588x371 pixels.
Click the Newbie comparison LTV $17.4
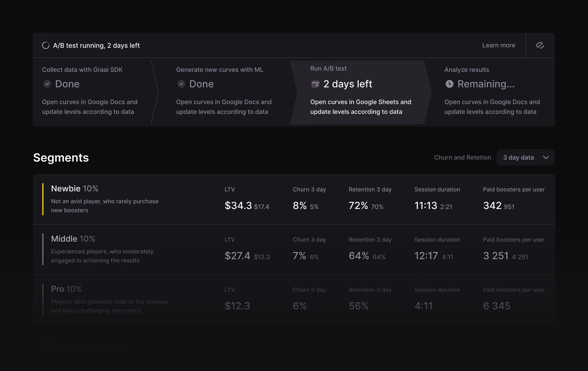[262, 207]
